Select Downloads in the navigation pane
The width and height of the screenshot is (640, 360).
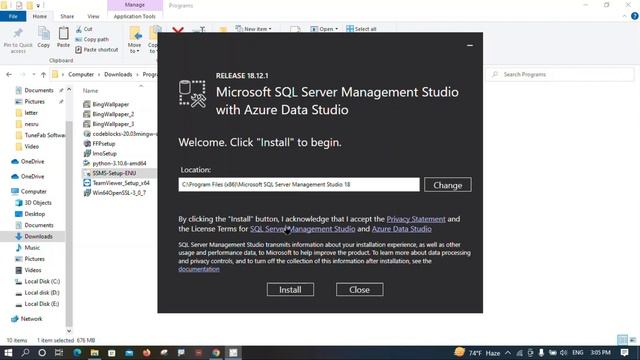[34, 236]
